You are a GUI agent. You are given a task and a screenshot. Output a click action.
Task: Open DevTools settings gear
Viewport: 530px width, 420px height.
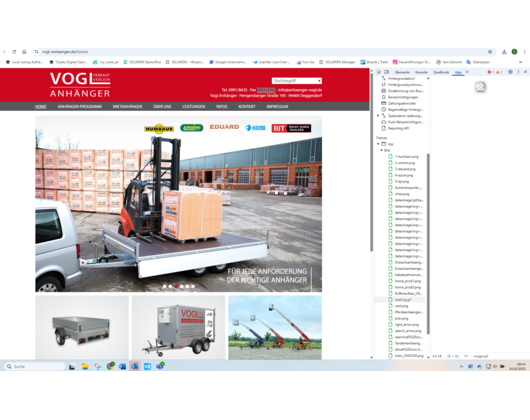pos(510,72)
